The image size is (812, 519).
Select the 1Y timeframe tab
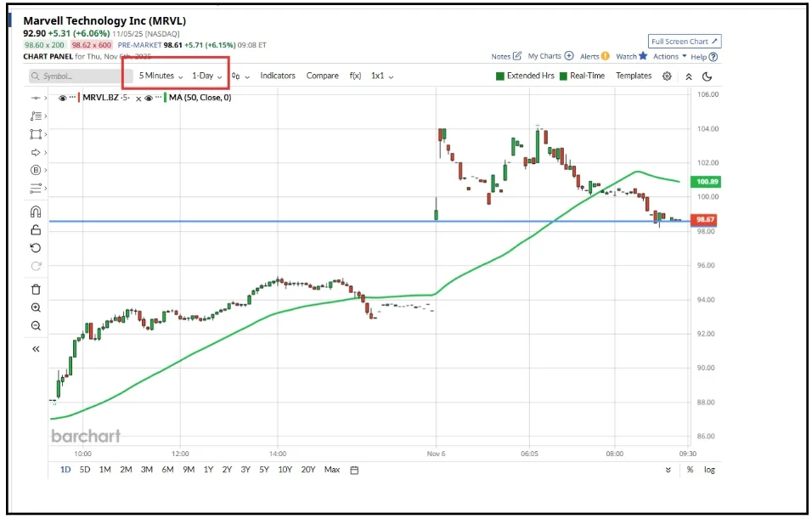coord(208,469)
